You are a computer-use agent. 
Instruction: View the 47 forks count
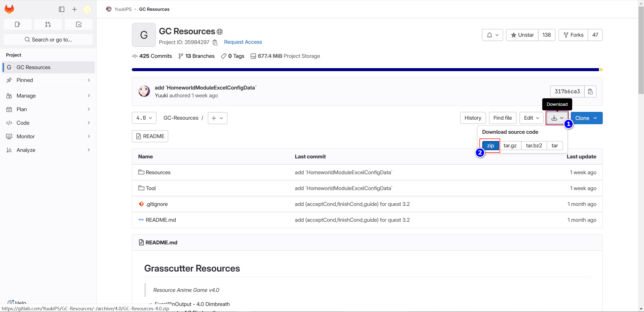pyautogui.click(x=595, y=35)
